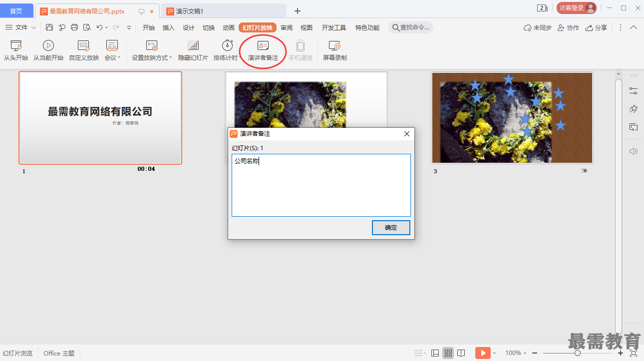Click the speaker audio icon in right sidebar
This screenshot has width=644, height=361.
(634, 151)
